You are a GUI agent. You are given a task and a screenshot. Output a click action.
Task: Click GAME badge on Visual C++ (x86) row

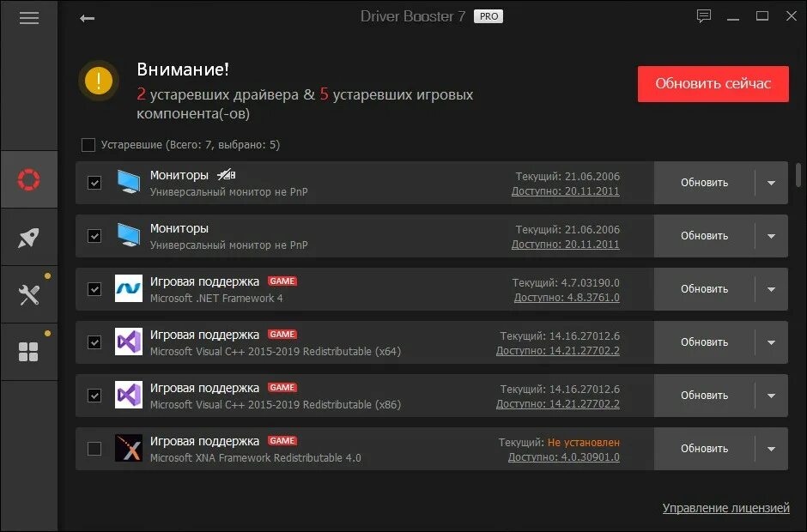(x=282, y=388)
